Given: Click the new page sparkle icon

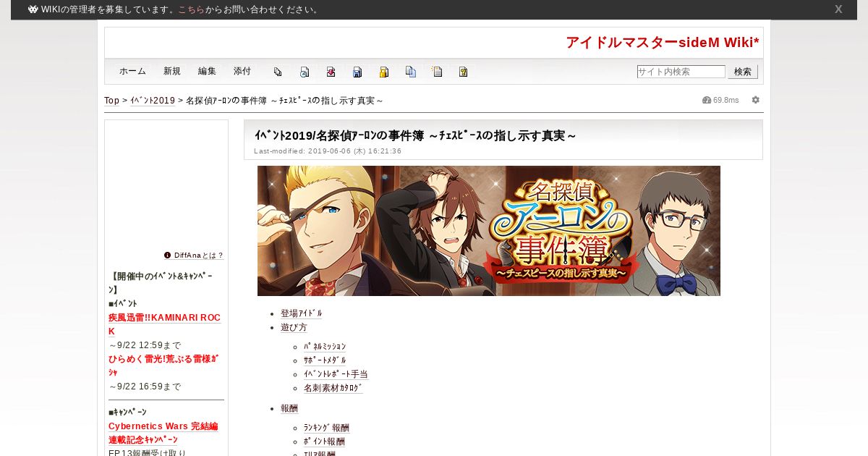Looking at the screenshot, I should point(437,72).
